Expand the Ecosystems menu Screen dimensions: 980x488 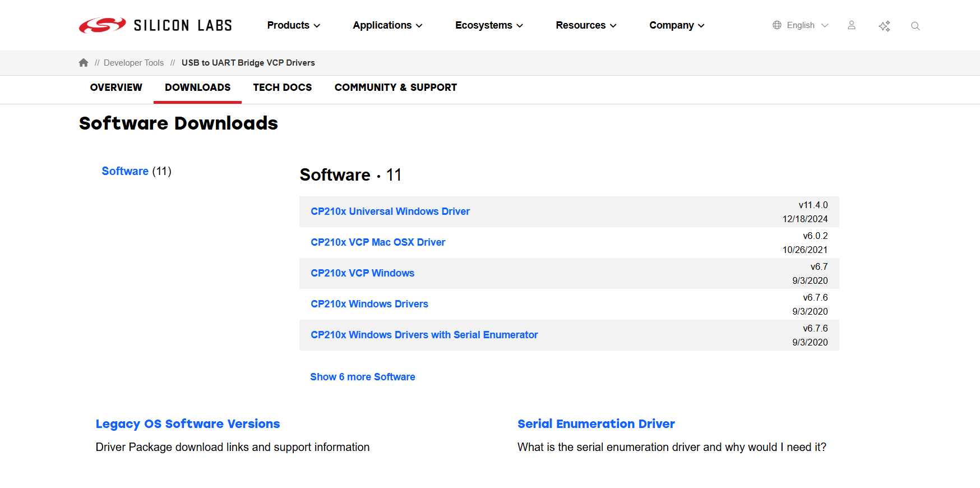tap(489, 25)
